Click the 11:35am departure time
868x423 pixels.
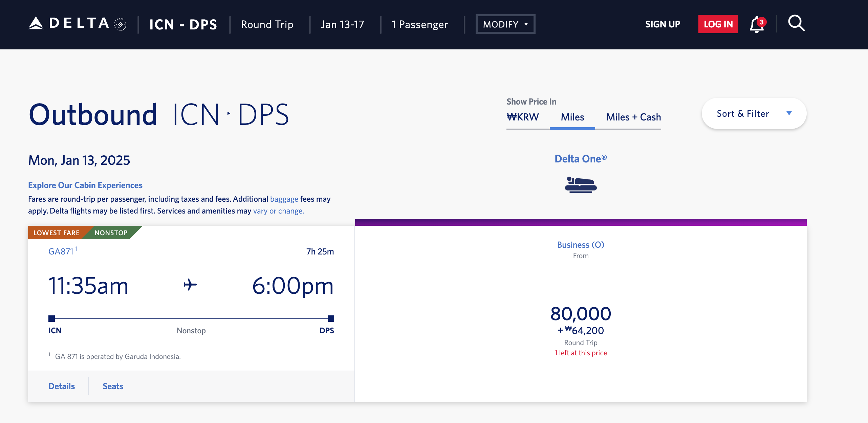[88, 286]
